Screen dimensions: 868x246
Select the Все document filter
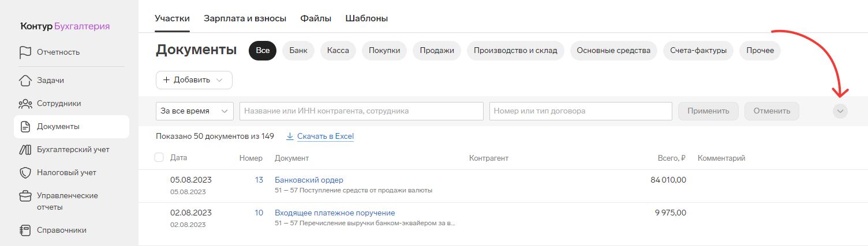263,50
